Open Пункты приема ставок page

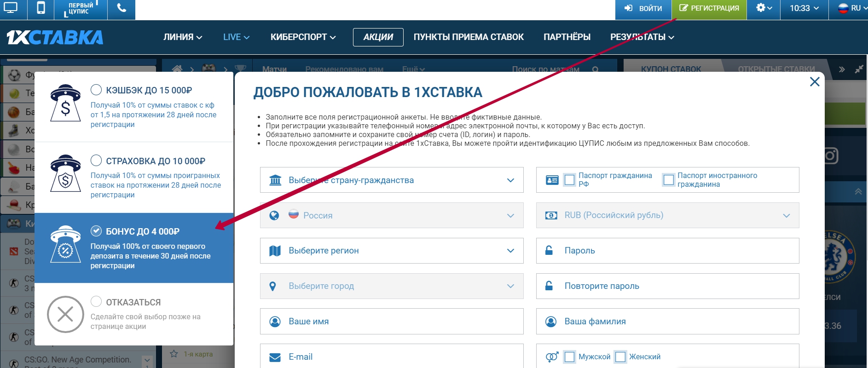pyautogui.click(x=469, y=37)
